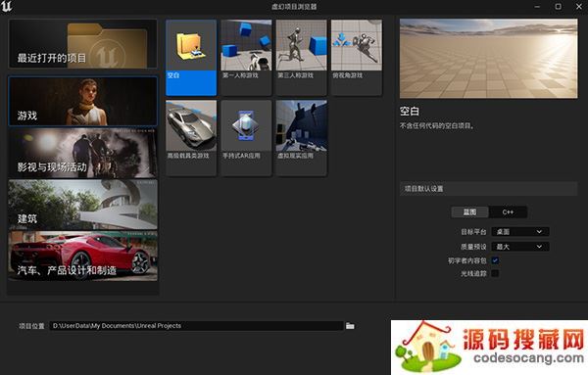Enable the 光线追踪 checkbox
The width and height of the screenshot is (588, 375).
point(495,273)
